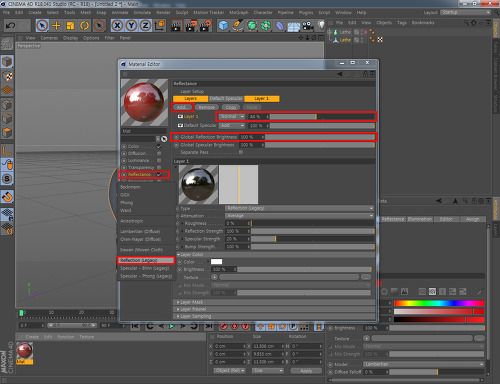The image size is (500, 384).
Task: Enable Make Editable mode icon
Action: click(7, 44)
